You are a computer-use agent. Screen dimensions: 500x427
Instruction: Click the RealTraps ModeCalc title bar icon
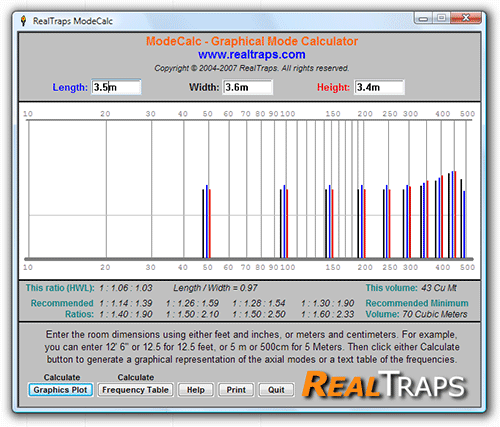23,21
